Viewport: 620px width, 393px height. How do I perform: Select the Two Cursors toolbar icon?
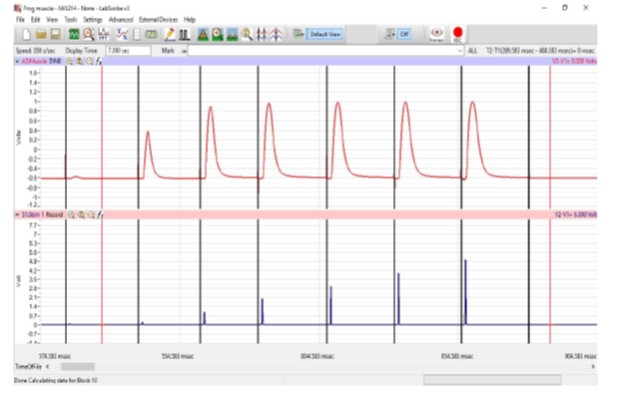click(x=184, y=34)
